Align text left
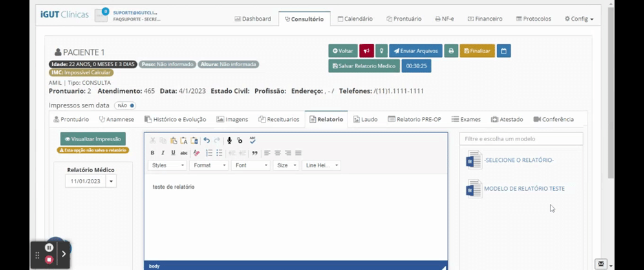The height and width of the screenshot is (270, 644). 268,153
